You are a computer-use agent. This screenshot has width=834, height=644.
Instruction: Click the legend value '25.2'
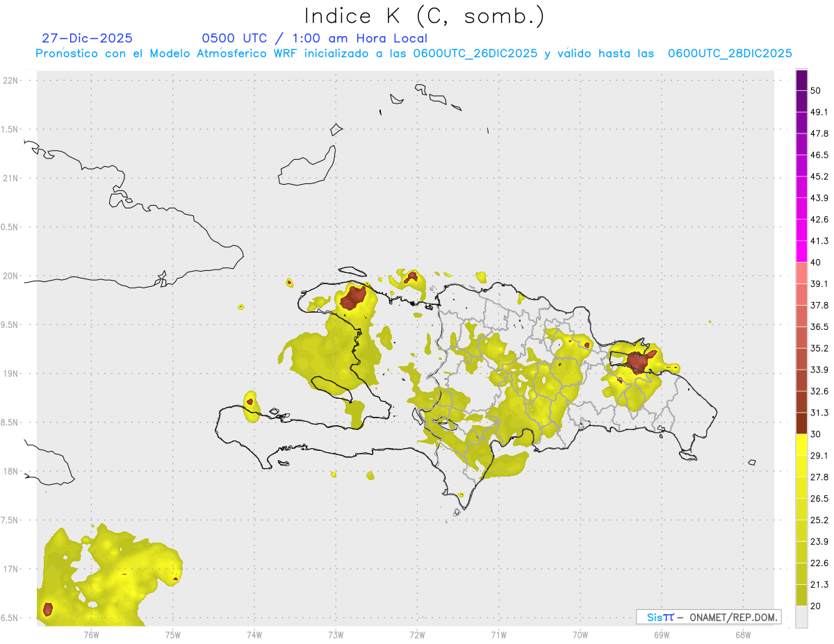819,520
